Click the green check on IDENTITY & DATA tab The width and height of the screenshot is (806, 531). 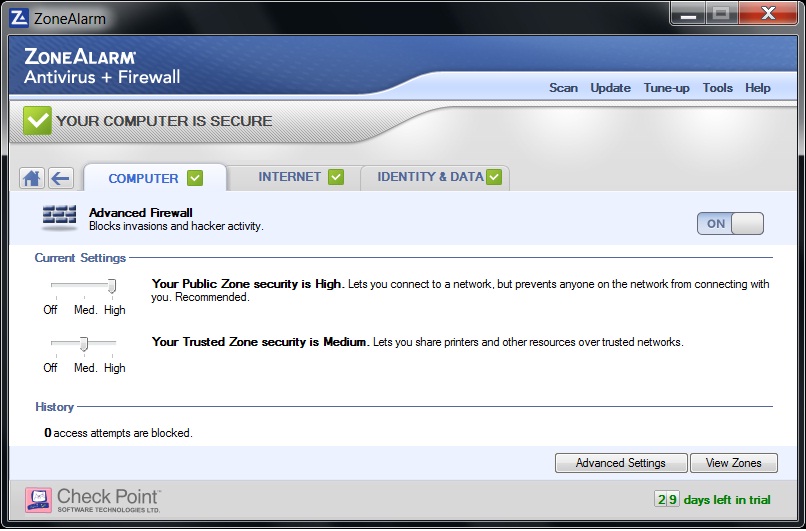click(494, 177)
